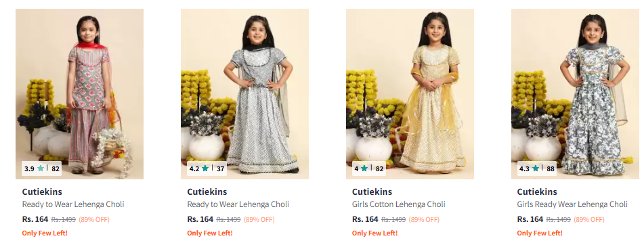Click the 4.3 star rating icon
The height and width of the screenshot is (249, 644).
pyautogui.click(x=535, y=168)
